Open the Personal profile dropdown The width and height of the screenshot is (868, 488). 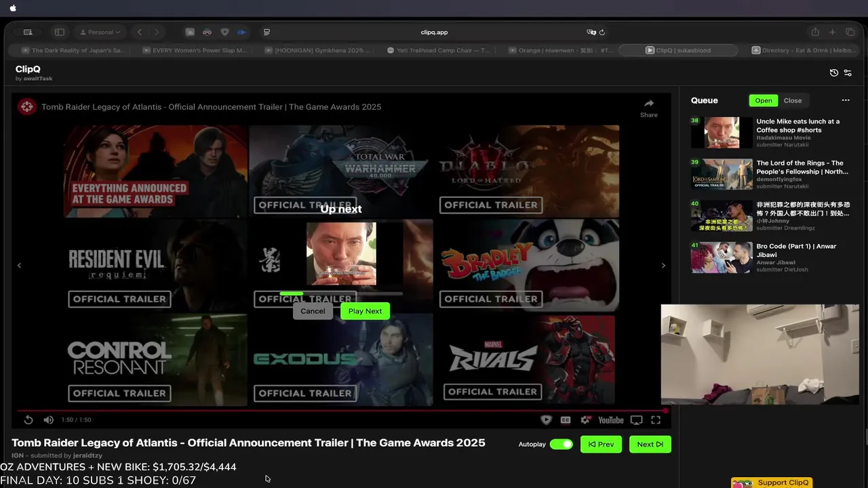tap(100, 32)
